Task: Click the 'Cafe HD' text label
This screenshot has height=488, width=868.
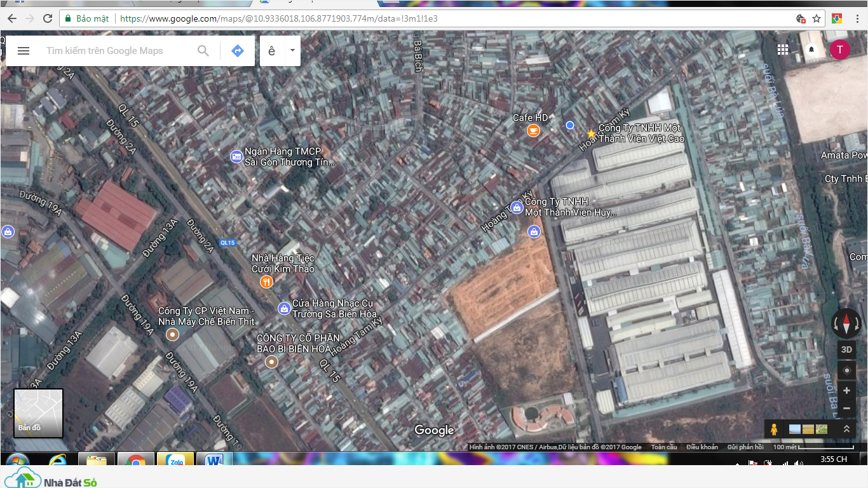Action: coord(531,118)
